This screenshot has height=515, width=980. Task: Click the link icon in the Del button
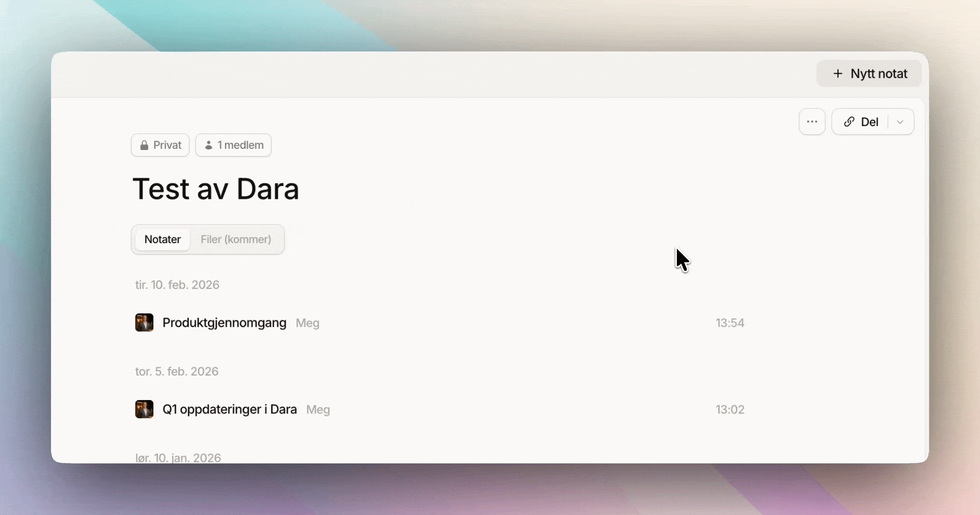coord(849,122)
